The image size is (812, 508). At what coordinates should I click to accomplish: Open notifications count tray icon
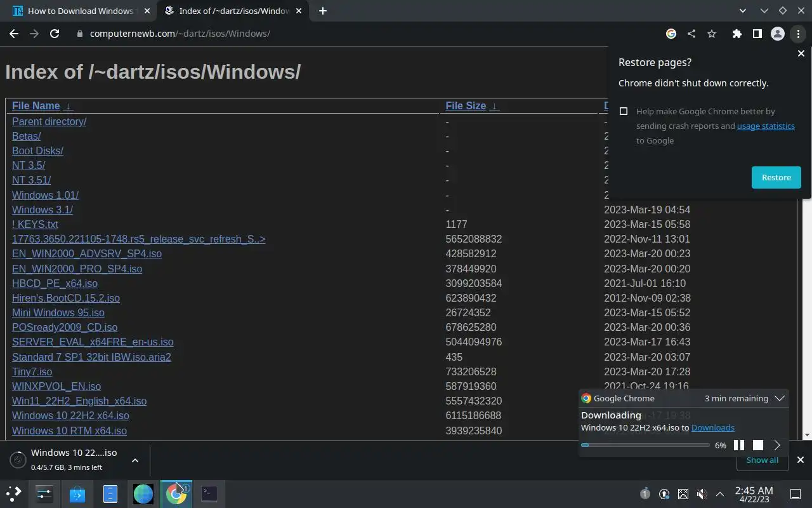pos(645,493)
